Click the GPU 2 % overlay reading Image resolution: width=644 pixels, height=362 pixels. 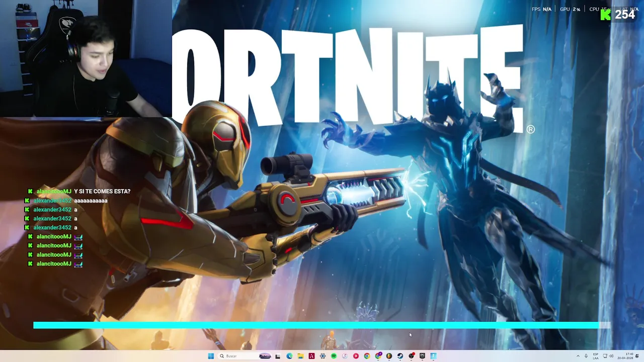(570, 9)
